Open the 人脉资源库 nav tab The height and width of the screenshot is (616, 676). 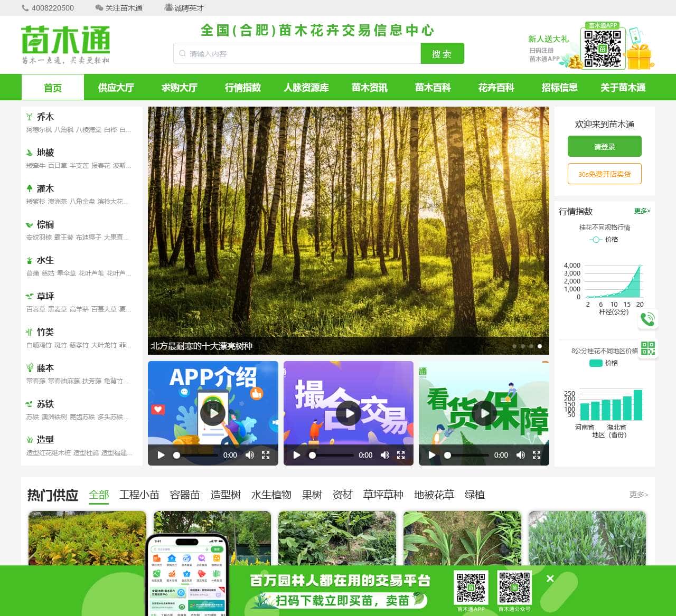coord(306,88)
